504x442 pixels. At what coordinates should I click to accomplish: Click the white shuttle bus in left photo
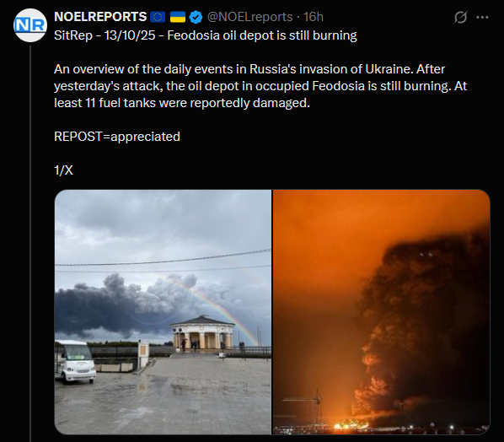(76, 362)
